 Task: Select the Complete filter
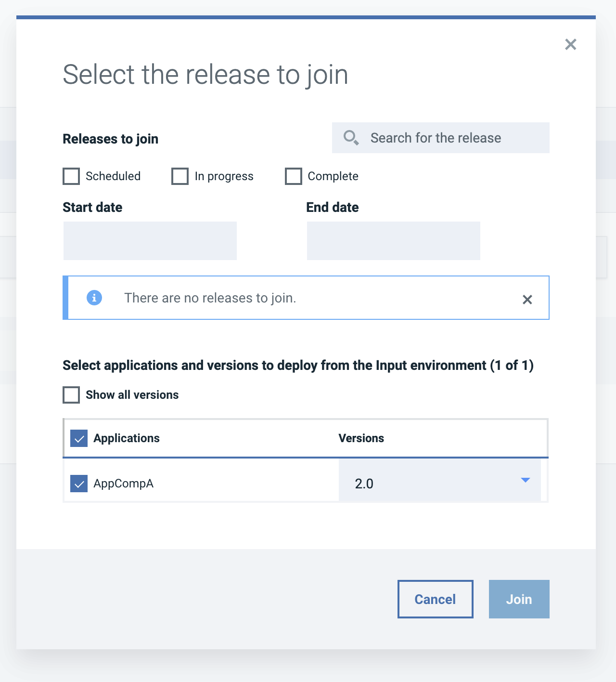(x=293, y=176)
